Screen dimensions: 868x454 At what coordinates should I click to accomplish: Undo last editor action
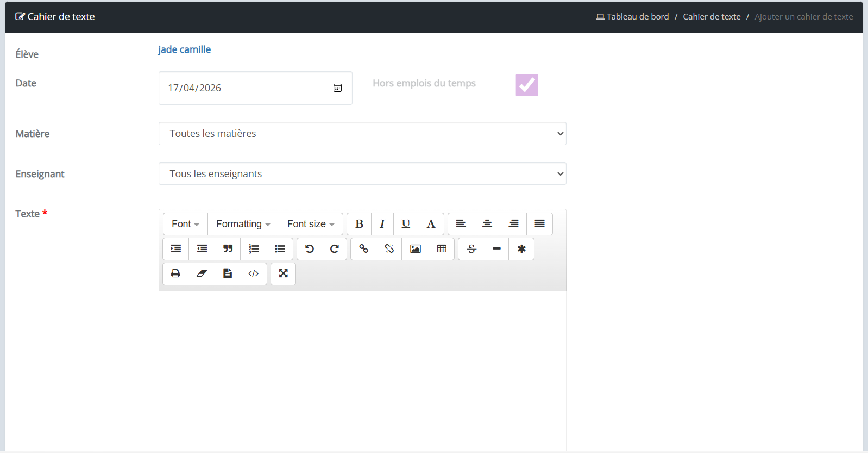tap(310, 249)
